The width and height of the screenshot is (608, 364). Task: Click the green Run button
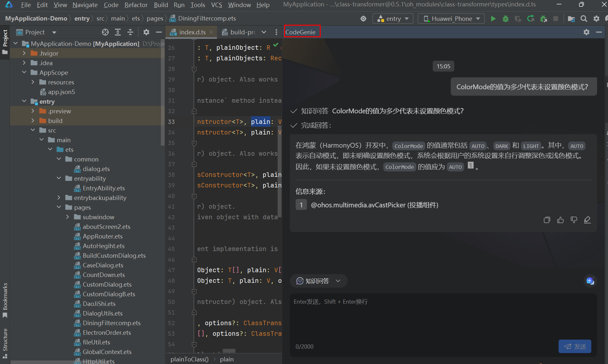pyautogui.click(x=493, y=19)
